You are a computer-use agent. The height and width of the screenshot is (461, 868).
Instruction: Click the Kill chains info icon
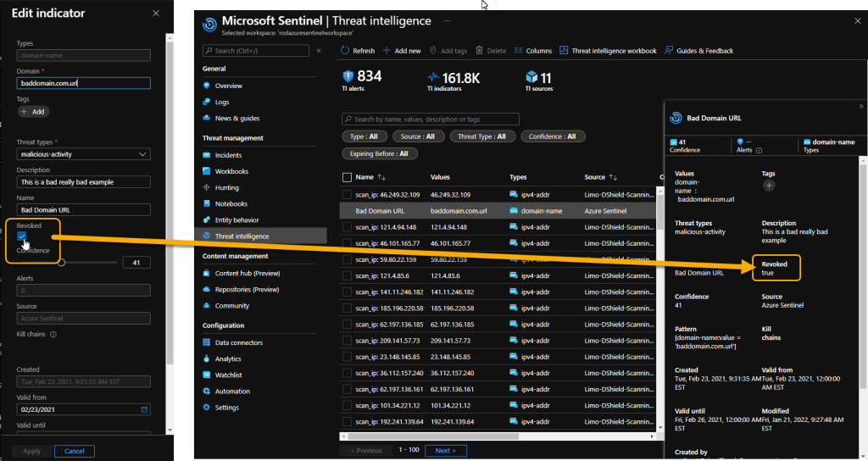click(x=53, y=334)
